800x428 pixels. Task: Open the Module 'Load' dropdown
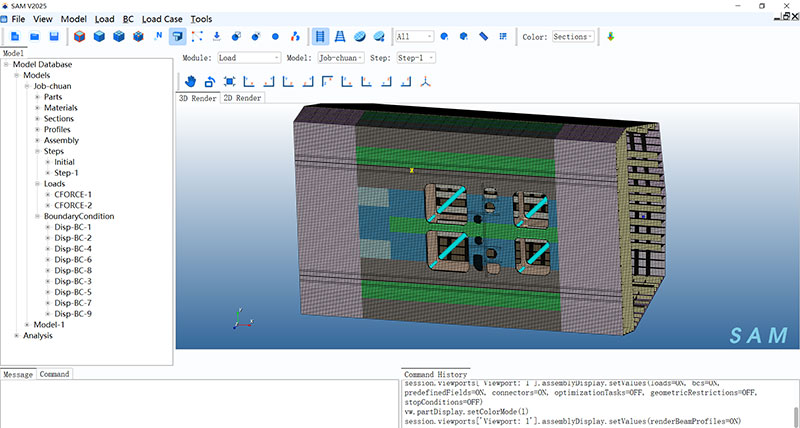249,58
